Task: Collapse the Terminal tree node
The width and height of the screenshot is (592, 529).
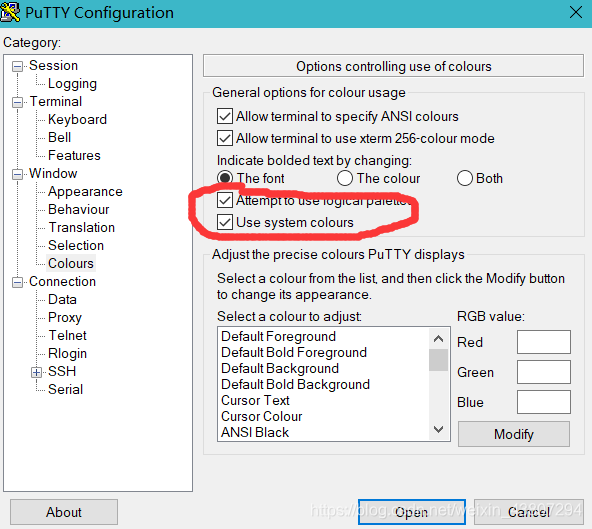Action: [17, 102]
